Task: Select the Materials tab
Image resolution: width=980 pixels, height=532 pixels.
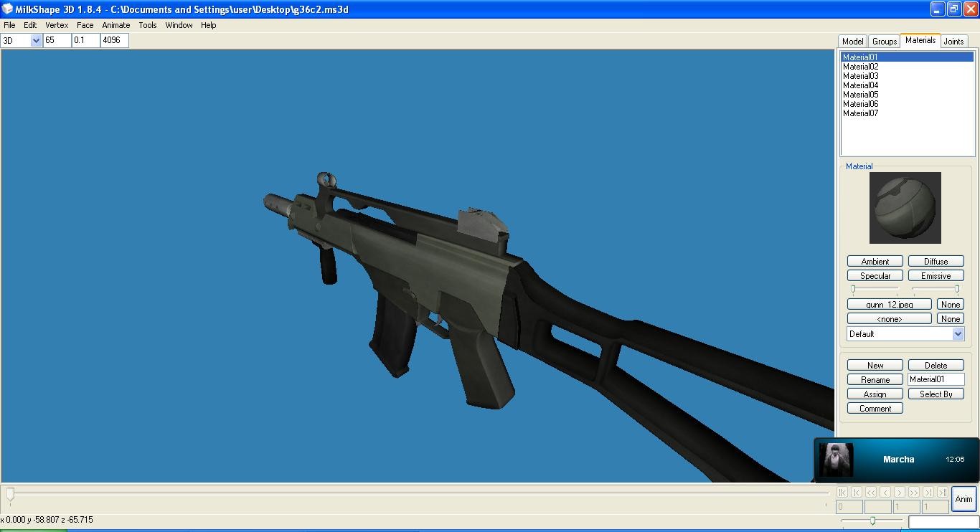Action: point(920,40)
